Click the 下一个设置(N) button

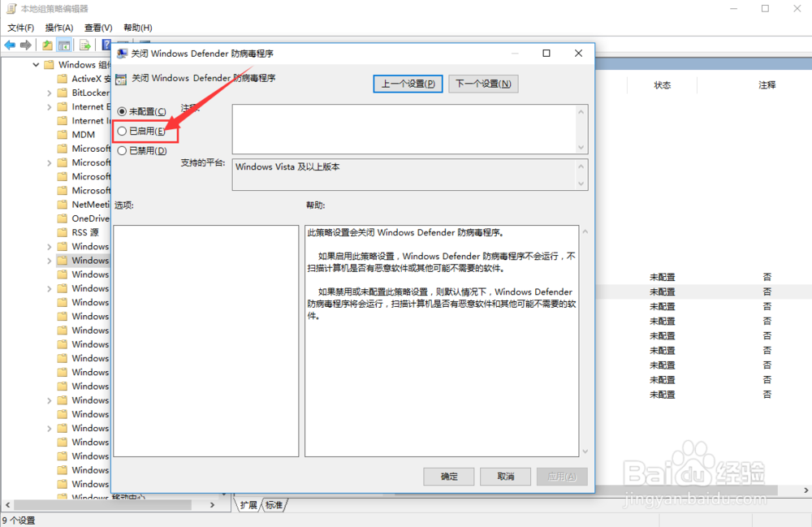coord(483,84)
